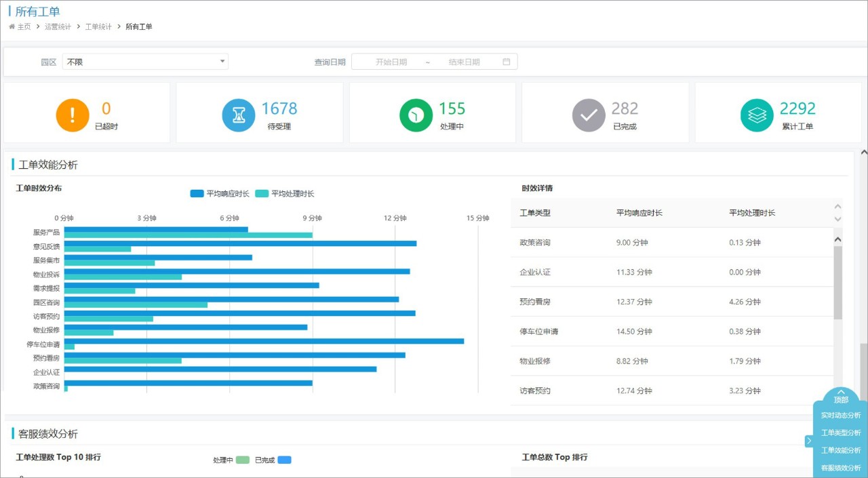868x478 pixels.
Task: Click the table sort down arrow in header
Action: point(837,218)
